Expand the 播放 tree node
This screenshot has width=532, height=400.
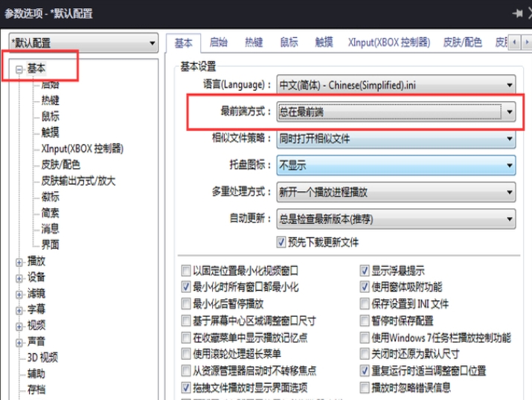click(19, 262)
